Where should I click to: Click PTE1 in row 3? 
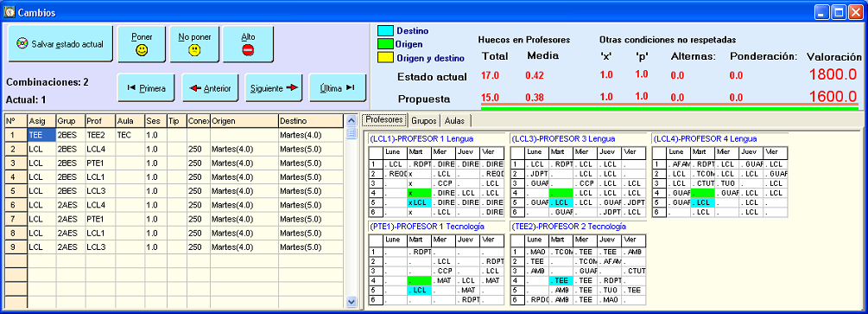click(x=100, y=163)
